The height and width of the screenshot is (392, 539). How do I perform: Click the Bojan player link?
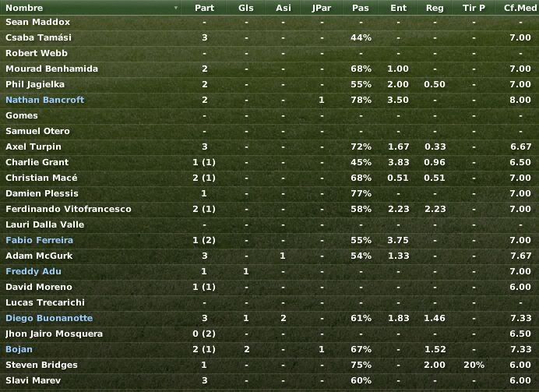pyautogui.click(x=19, y=349)
